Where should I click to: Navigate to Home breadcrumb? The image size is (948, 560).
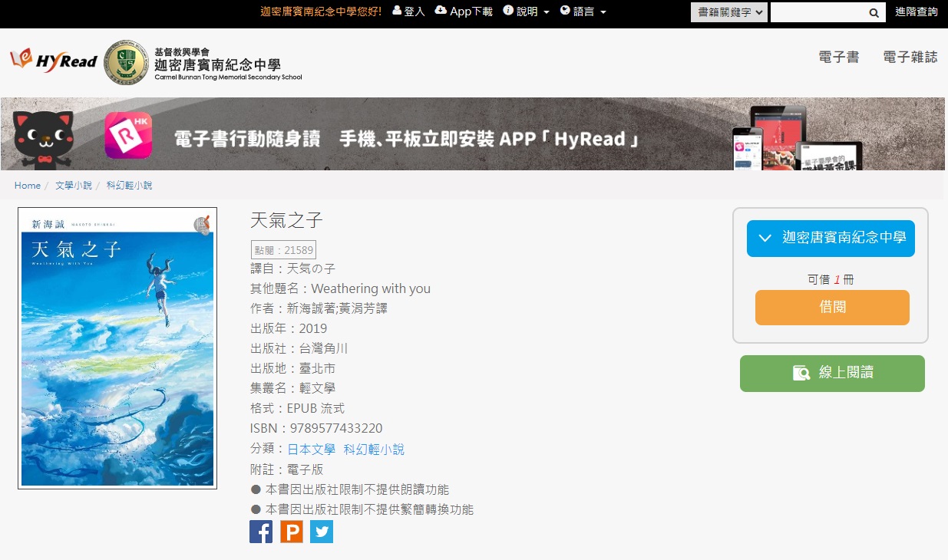28,186
